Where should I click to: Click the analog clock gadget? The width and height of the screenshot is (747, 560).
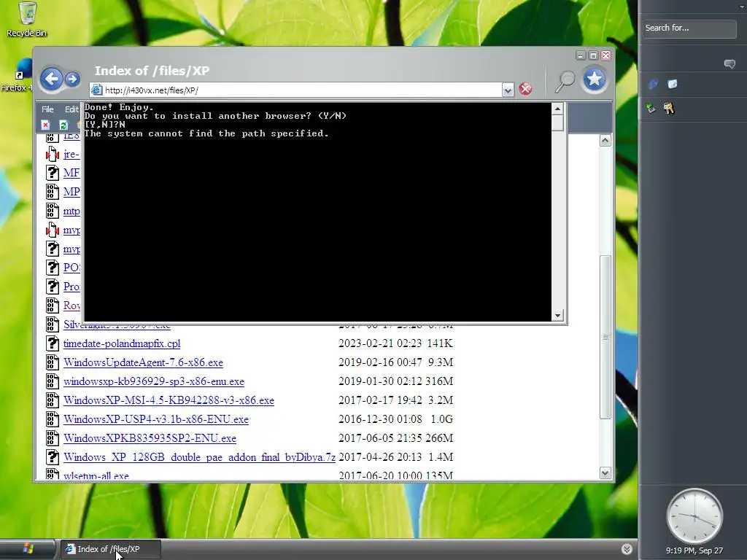click(x=694, y=516)
